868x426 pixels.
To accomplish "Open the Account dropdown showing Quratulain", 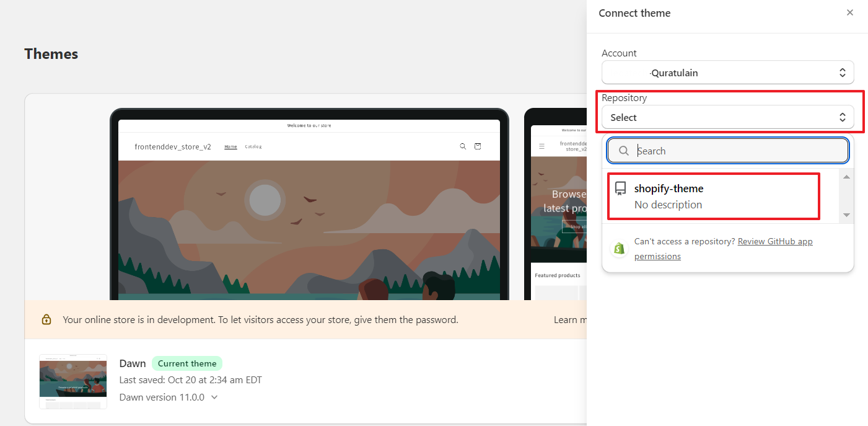I will 727,73.
